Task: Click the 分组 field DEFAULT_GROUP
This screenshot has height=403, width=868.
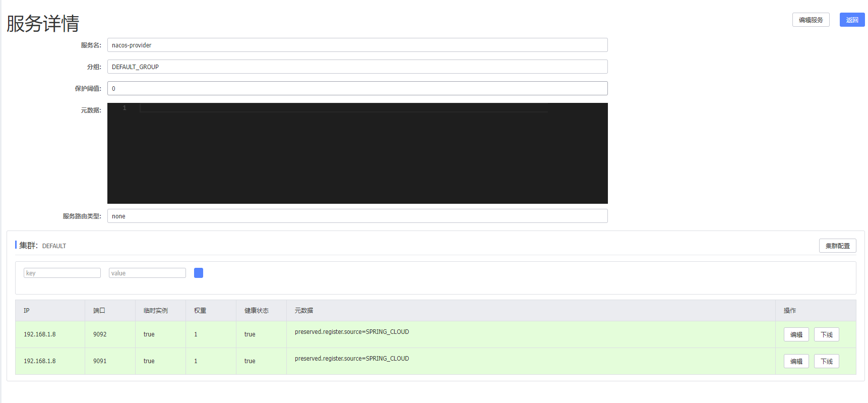Action: 357,67
